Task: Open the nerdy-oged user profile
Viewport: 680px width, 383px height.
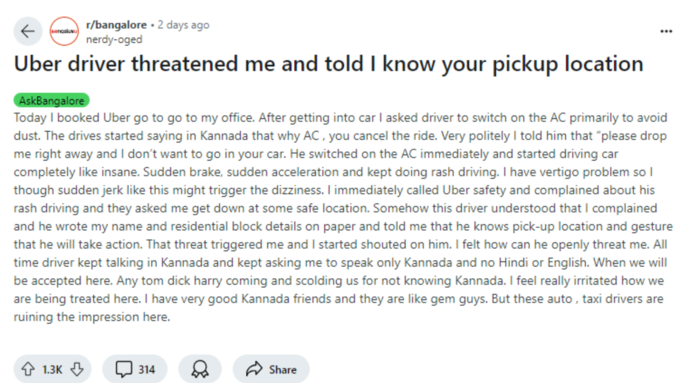Action: (114, 39)
